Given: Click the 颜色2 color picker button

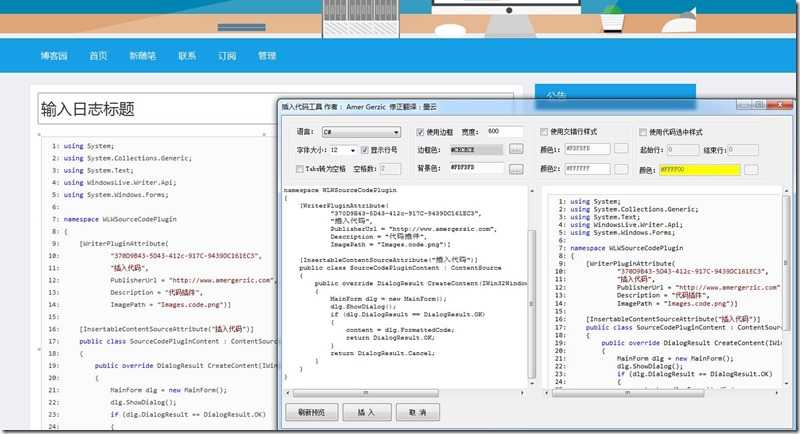Looking at the screenshot, I should (x=621, y=169).
